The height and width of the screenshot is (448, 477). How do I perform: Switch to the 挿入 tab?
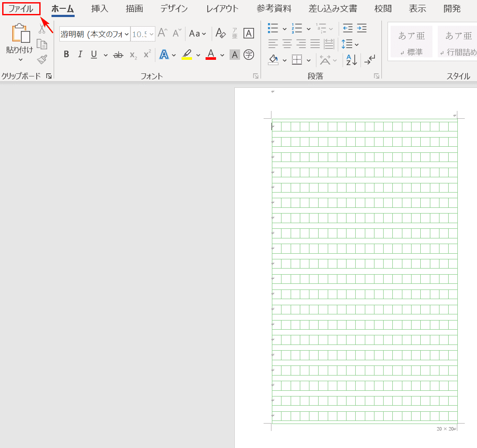click(100, 9)
